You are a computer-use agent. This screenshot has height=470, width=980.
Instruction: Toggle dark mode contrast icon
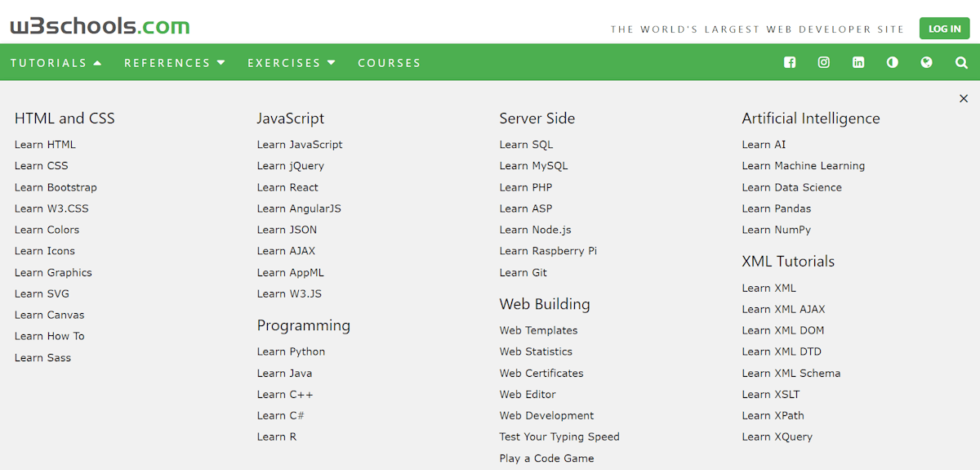893,62
